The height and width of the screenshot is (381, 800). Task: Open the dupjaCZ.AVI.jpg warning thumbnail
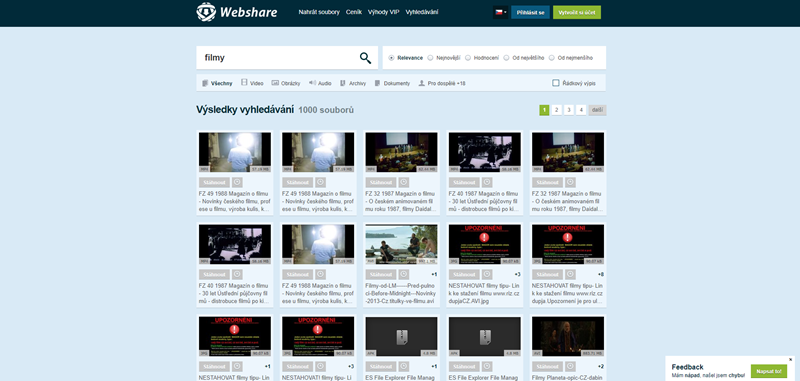tap(485, 244)
